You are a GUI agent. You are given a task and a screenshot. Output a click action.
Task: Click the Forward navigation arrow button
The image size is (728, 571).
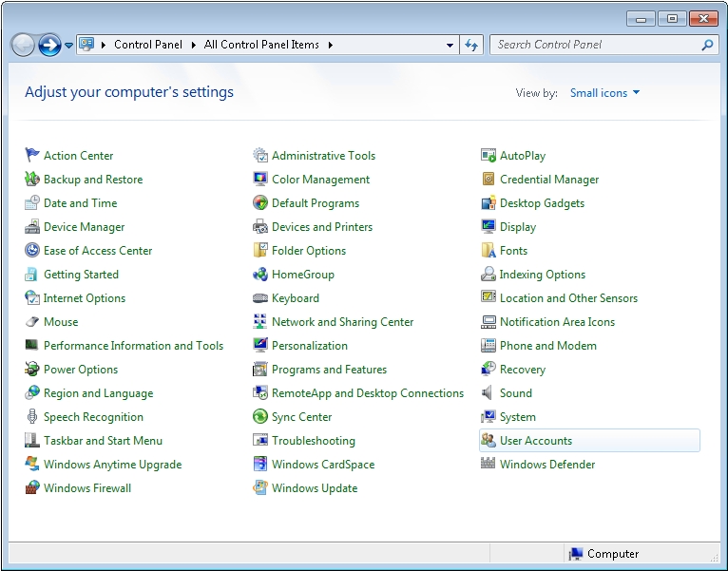coord(49,45)
